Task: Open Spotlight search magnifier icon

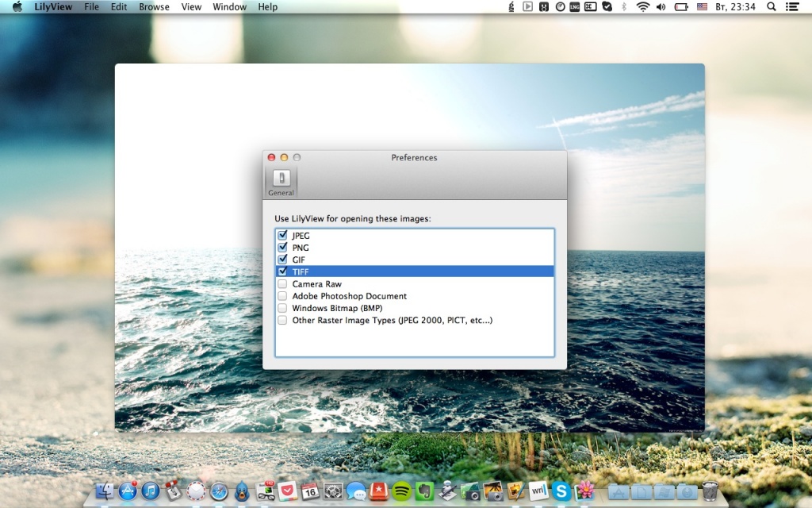Action: (771, 7)
